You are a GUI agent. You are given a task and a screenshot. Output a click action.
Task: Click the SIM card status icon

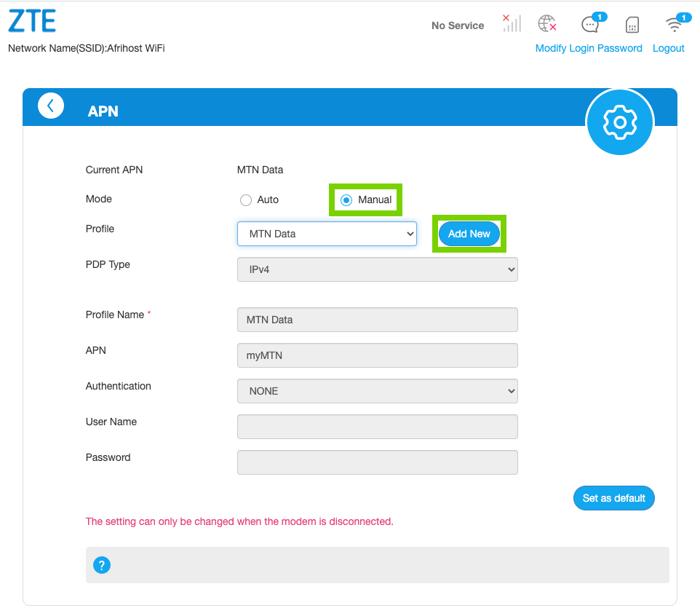pos(632,25)
